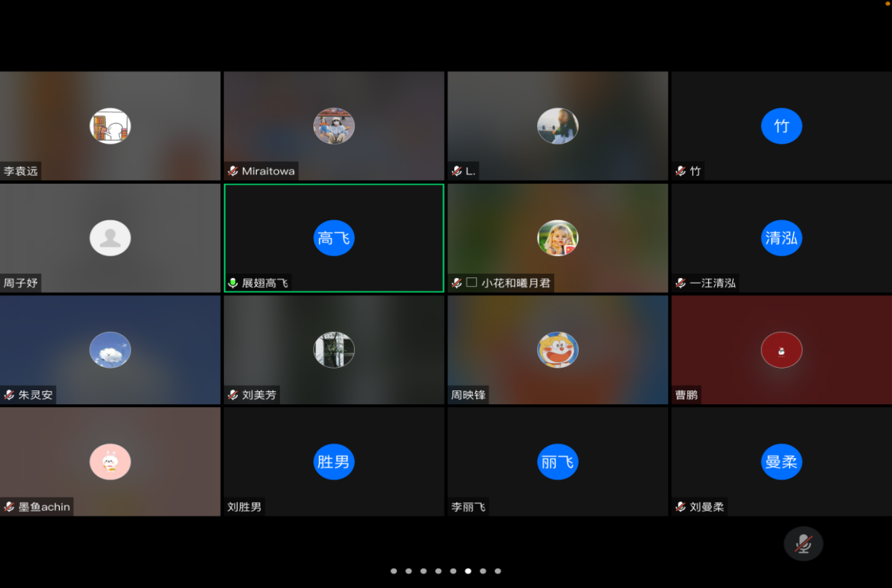Click the green mic icon beside 展翅高飞
892x588 pixels.
click(233, 283)
